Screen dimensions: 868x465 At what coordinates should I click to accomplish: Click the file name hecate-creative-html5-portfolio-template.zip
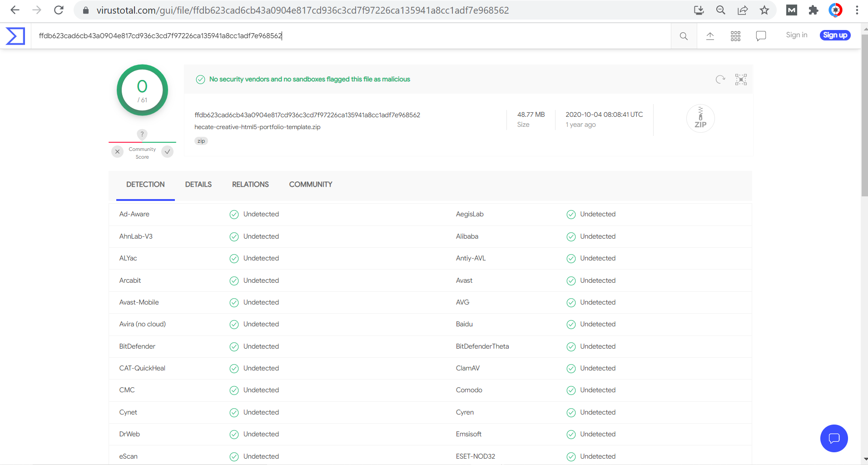[258, 127]
